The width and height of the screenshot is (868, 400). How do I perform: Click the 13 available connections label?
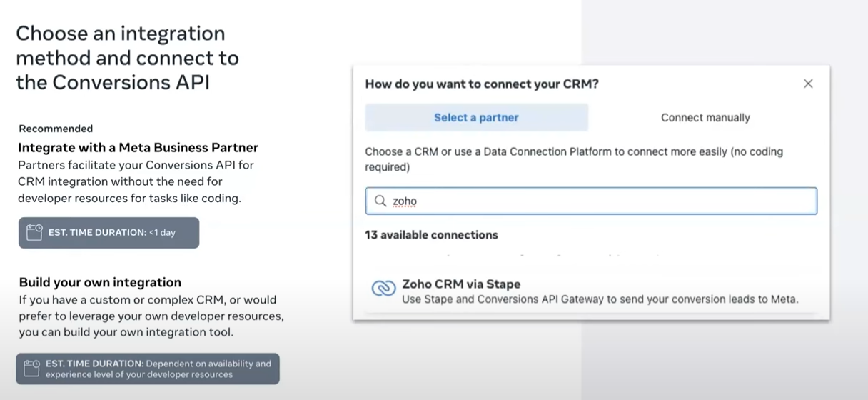click(431, 235)
